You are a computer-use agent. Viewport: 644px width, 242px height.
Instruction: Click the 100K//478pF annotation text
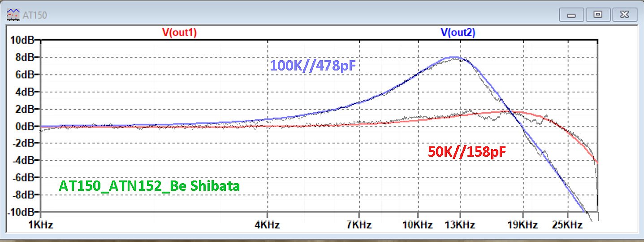click(312, 66)
